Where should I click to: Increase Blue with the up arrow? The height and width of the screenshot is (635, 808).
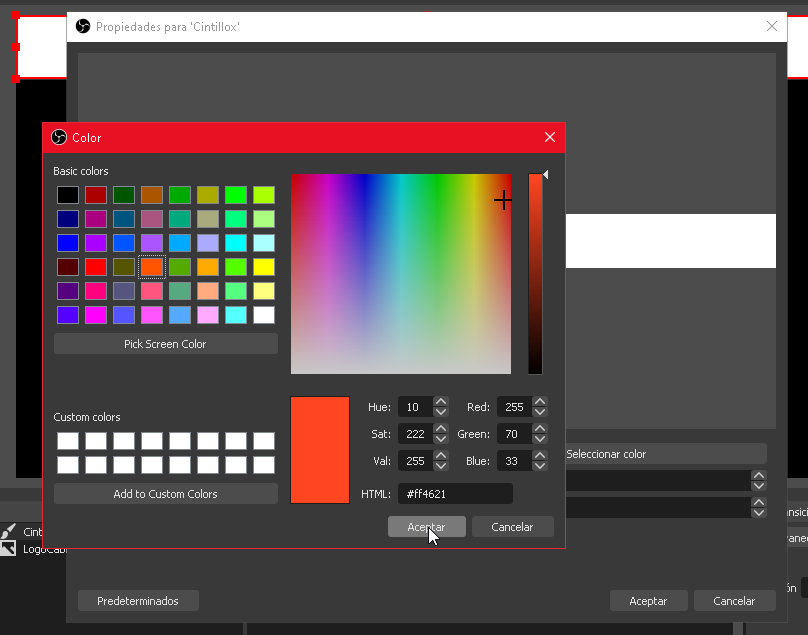point(540,456)
